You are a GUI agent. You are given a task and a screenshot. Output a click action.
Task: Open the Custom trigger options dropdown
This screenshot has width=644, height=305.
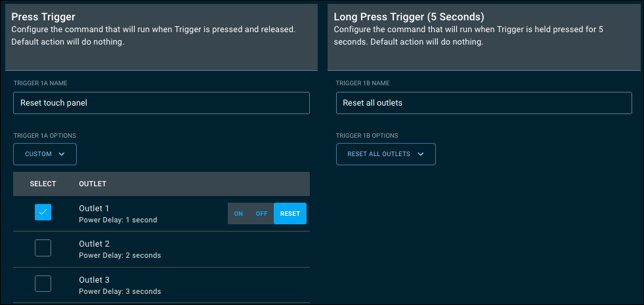(45, 154)
